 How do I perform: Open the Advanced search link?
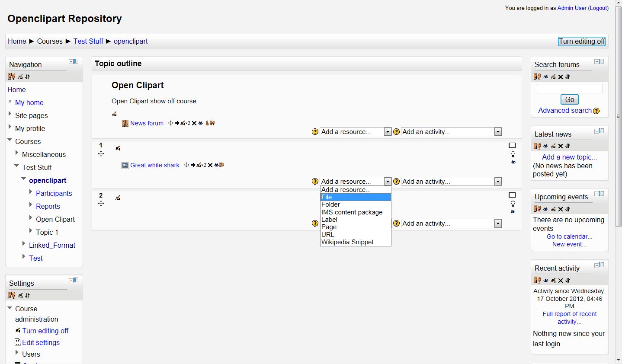(565, 111)
